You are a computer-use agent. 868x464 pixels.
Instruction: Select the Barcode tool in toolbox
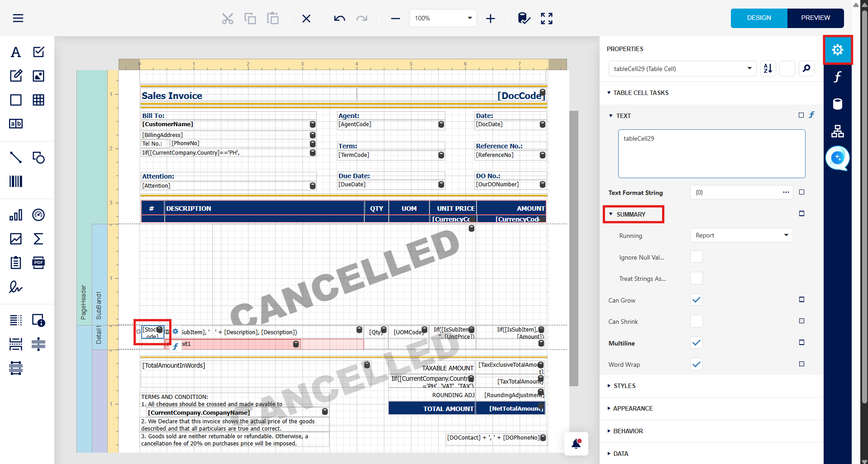pos(16,181)
